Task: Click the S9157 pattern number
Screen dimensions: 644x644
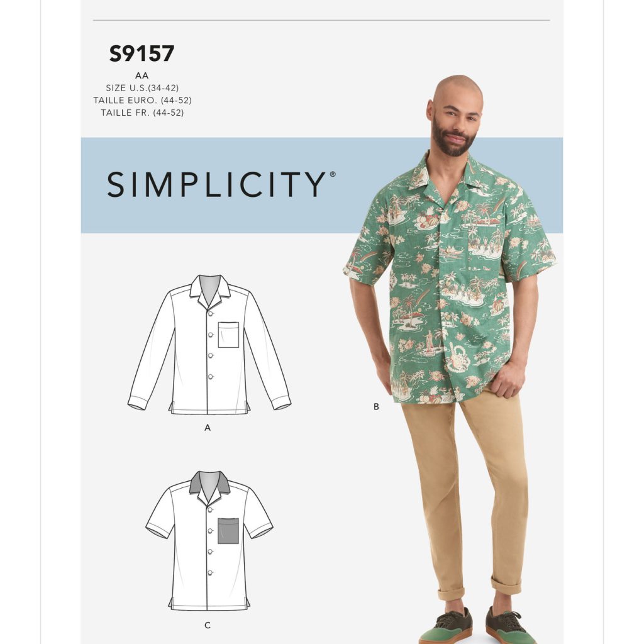Action: pos(142,54)
